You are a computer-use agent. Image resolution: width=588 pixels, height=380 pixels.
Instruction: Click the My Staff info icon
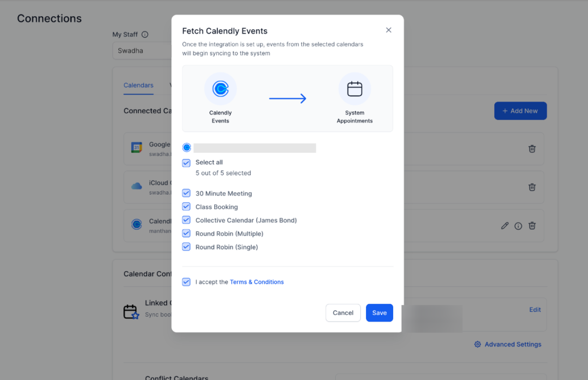tap(145, 34)
